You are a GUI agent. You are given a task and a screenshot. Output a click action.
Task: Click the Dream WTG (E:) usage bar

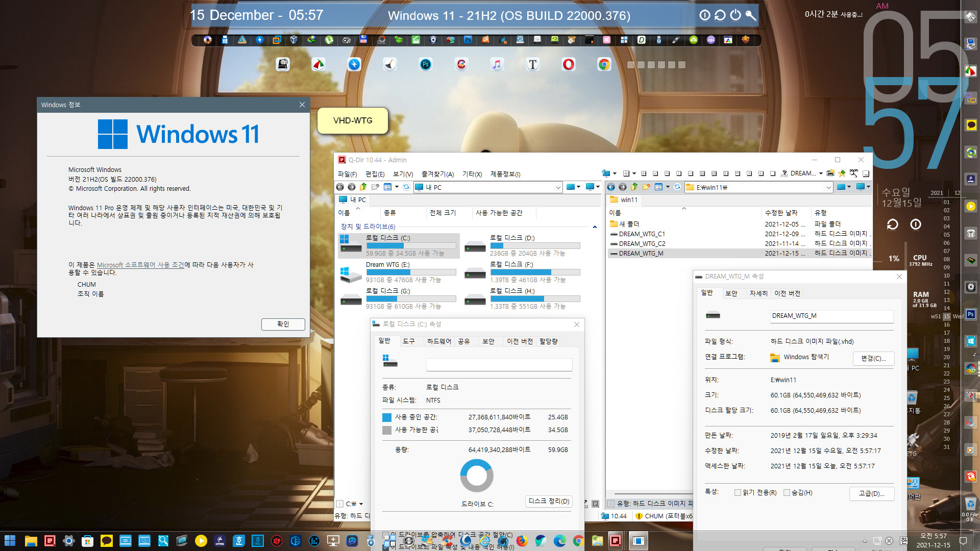pos(410,272)
